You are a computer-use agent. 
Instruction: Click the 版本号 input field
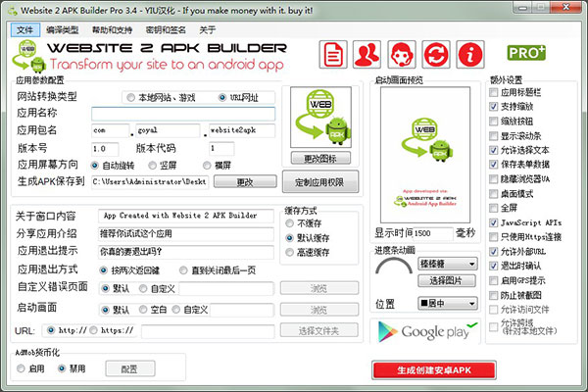pyautogui.click(x=105, y=149)
